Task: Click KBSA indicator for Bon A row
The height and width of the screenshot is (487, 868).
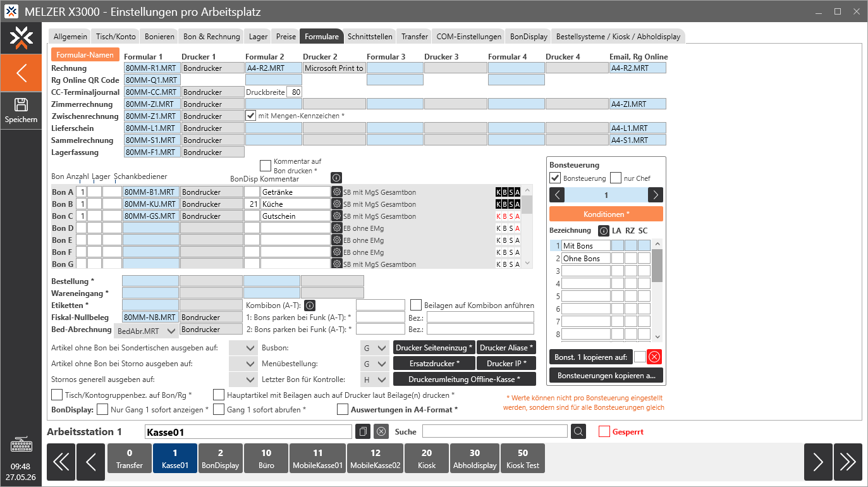Action: [x=508, y=192]
